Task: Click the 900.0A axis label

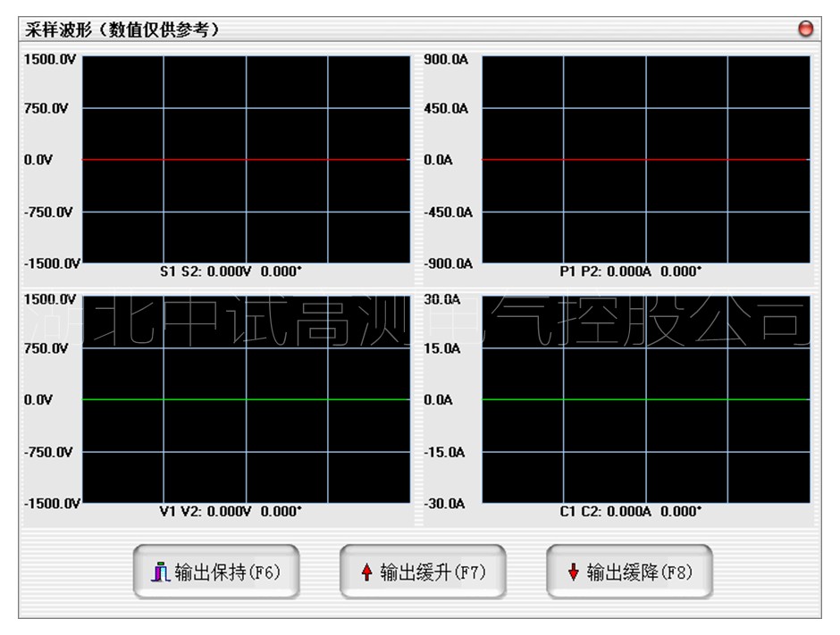Action: pyautogui.click(x=446, y=59)
